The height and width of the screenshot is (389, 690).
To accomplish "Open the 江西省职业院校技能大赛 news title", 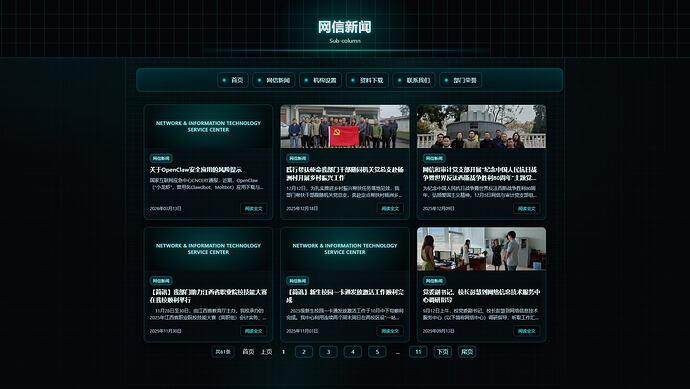I will tap(208, 296).
